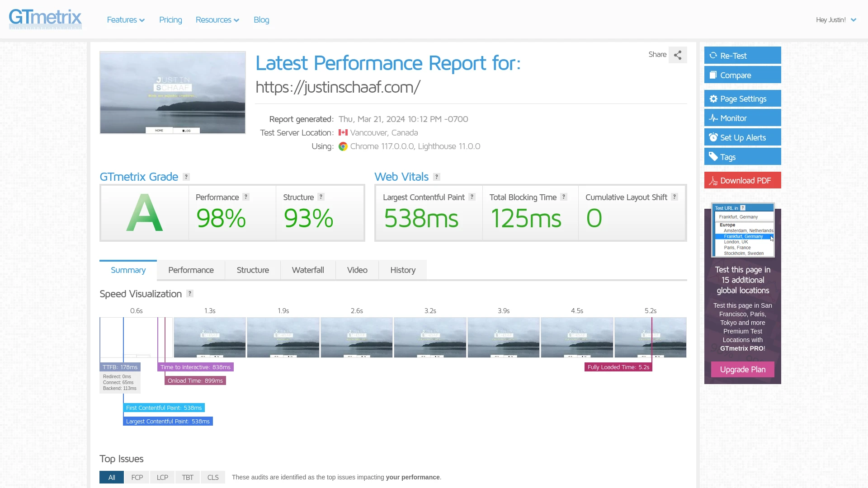Click help icon for Cumulative Layout Shift
This screenshot has width=868, height=488.
[x=675, y=197]
